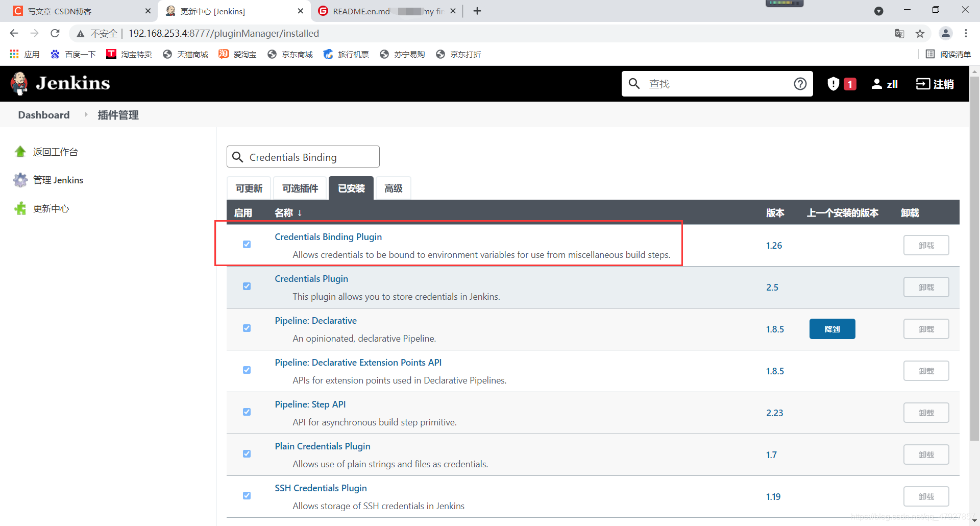Click the plugin filter text field

(303, 157)
